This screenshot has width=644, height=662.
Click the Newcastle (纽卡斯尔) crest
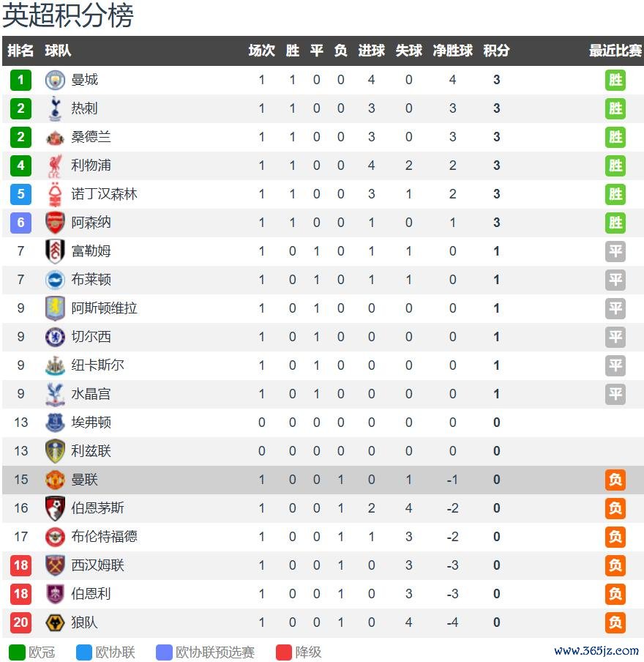pos(55,365)
